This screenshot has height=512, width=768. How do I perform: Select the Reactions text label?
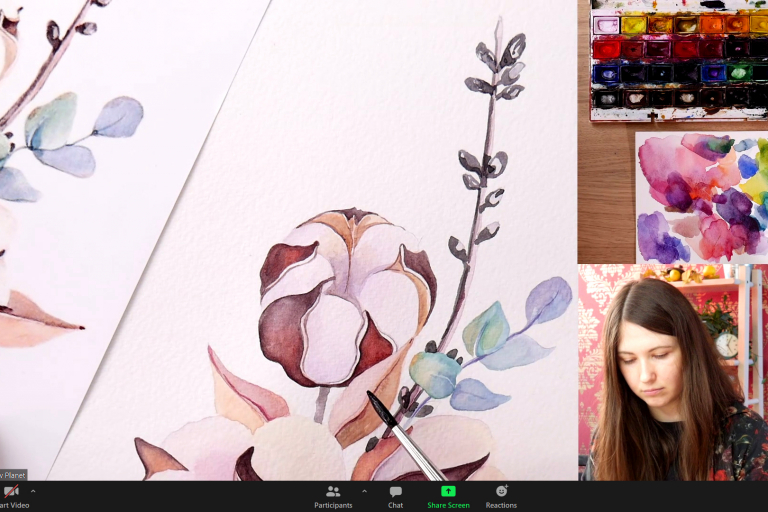[x=501, y=505]
